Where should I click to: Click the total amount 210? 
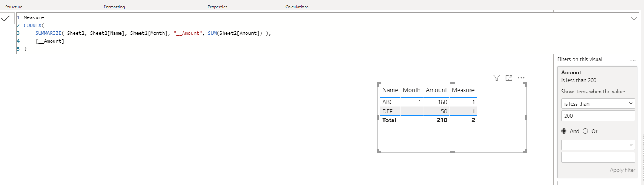(442, 120)
